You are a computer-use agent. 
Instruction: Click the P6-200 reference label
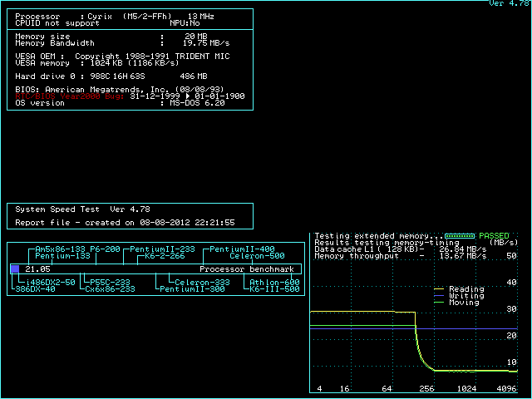pyautogui.click(x=105, y=249)
